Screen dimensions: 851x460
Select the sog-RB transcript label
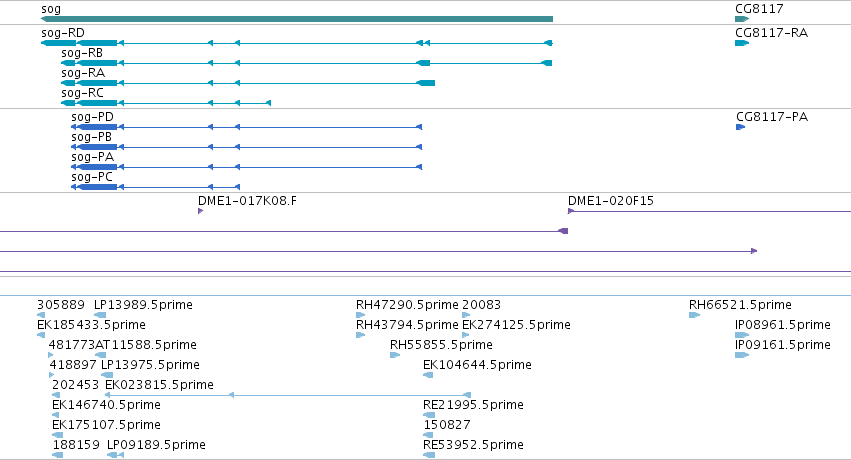point(82,53)
